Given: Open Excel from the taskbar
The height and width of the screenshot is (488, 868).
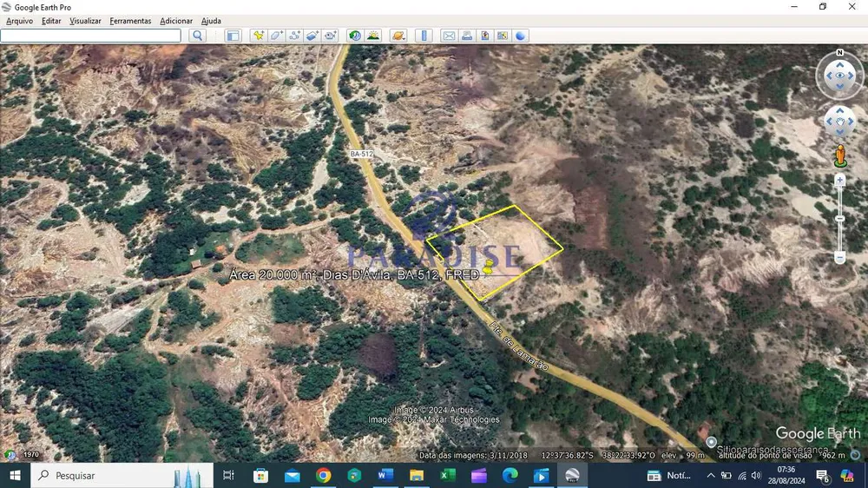Looking at the screenshot, I should (447, 475).
